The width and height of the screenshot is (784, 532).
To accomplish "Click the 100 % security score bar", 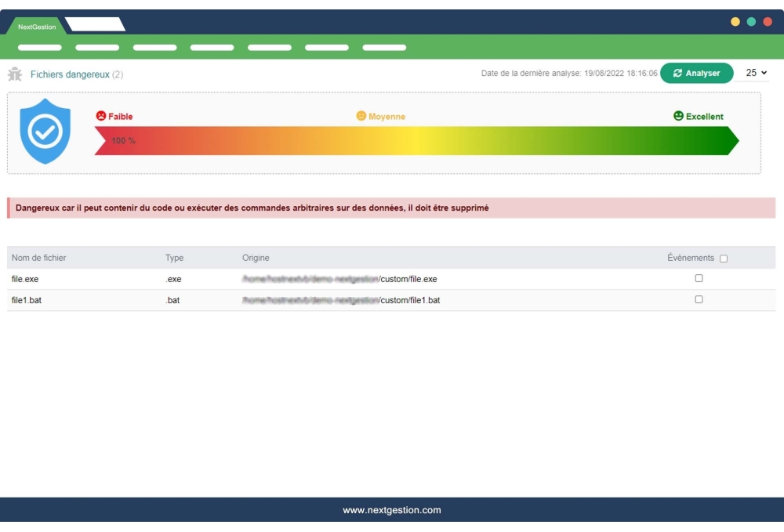I will [x=416, y=141].
